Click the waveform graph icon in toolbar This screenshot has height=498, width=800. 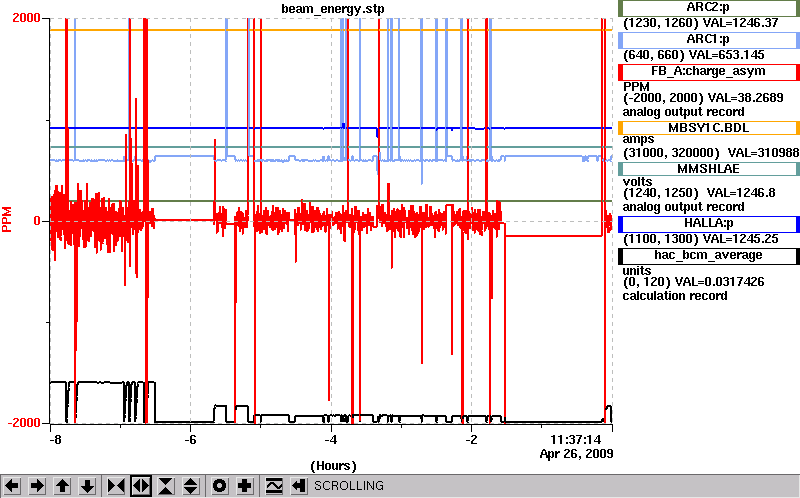274,486
